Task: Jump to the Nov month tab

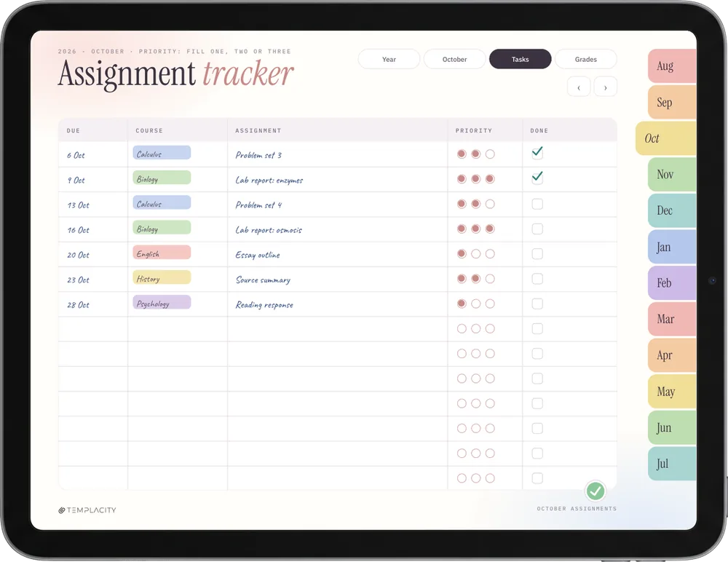Action: tap(672, 175)
